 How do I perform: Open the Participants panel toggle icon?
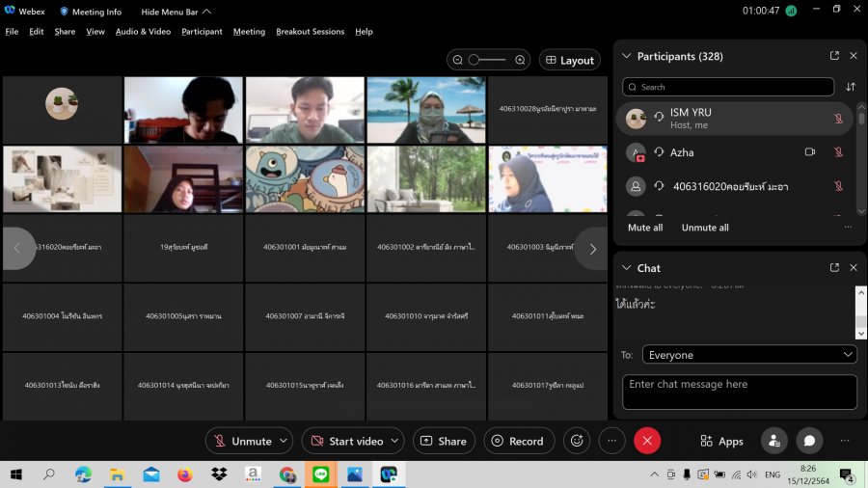773,441
